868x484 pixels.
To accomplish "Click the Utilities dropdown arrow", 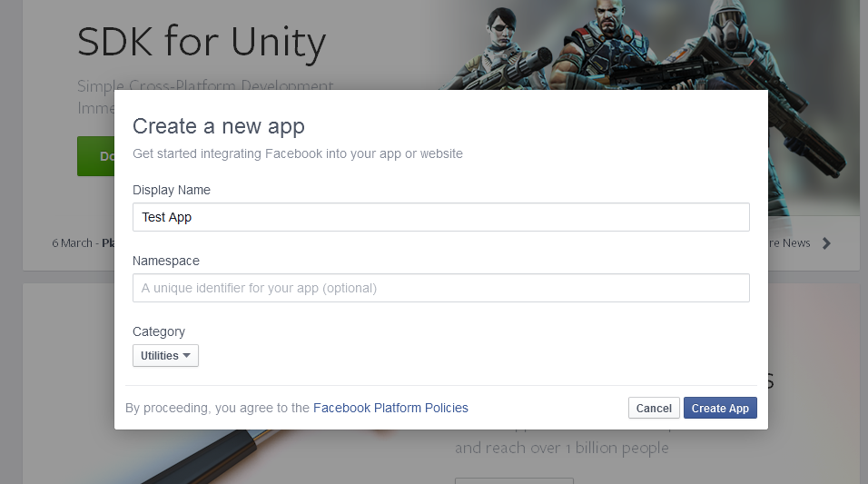I will [x=187, y=356].
